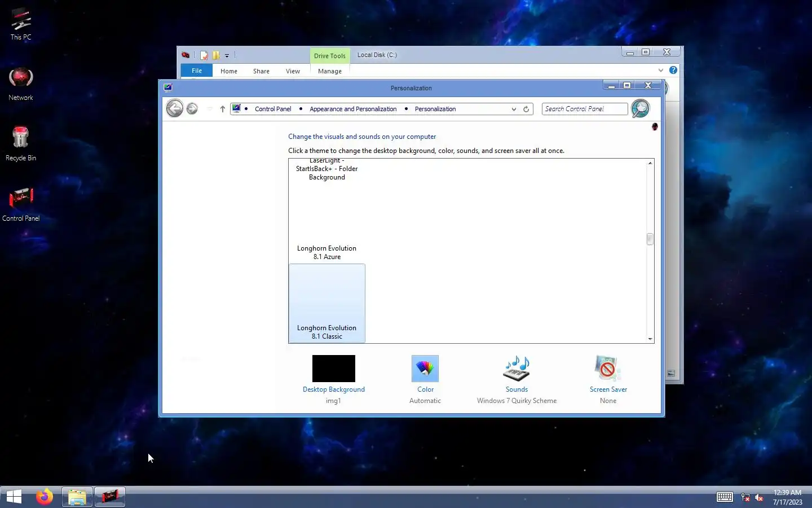
Task: Open the Share ribbon tab
Action: tap(261, 71)
